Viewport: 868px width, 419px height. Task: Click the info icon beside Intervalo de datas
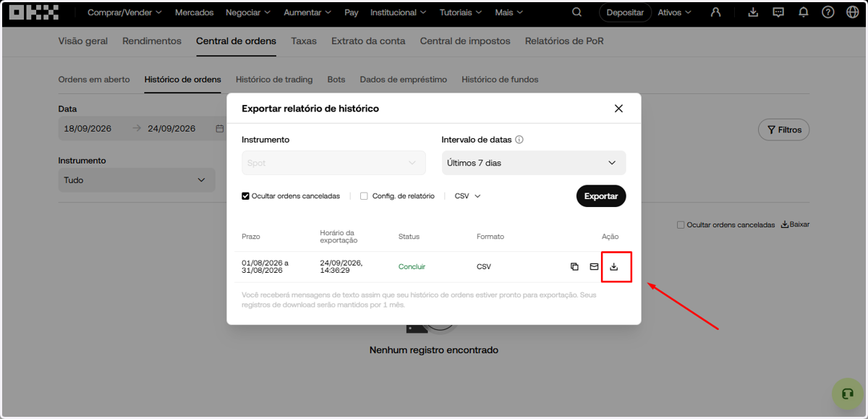click(x=519, y=140)
